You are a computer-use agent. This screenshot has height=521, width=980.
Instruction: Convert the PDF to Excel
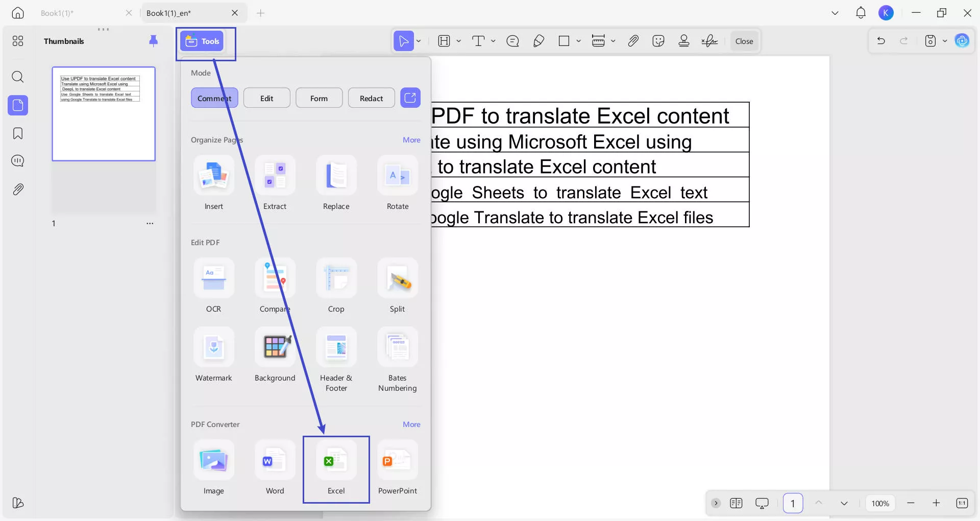point(335,469)
